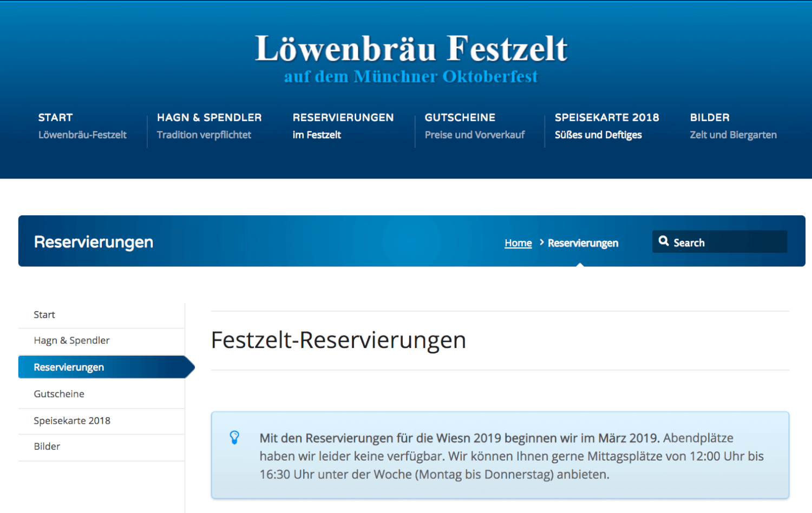Select Gutscheine in the sidebar
Screen dimensions: 812x513
pyautogui.click(x=101, y=394)
